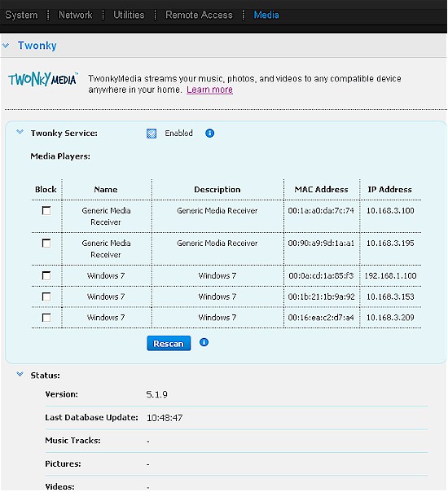Open the Remote Access menu tab

point(199,15)
